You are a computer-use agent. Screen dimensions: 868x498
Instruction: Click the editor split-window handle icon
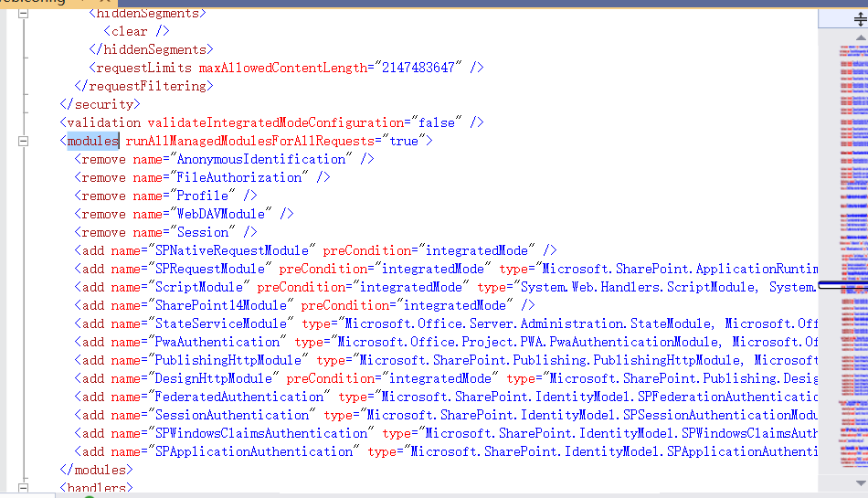pyautogui.click(x=861, y=20)
